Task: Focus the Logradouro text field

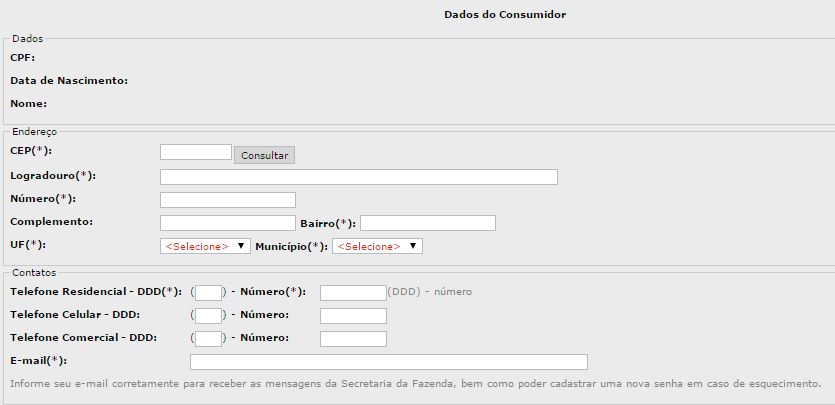Action: (x=358, y=177)
